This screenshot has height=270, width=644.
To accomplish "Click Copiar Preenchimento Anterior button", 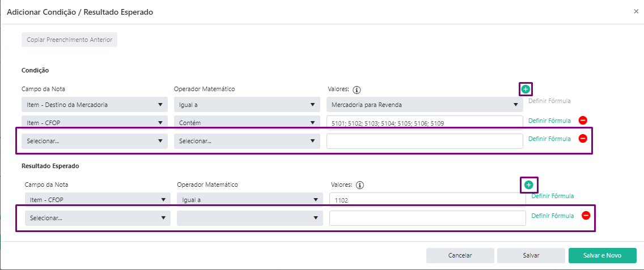I will [69, 40].
